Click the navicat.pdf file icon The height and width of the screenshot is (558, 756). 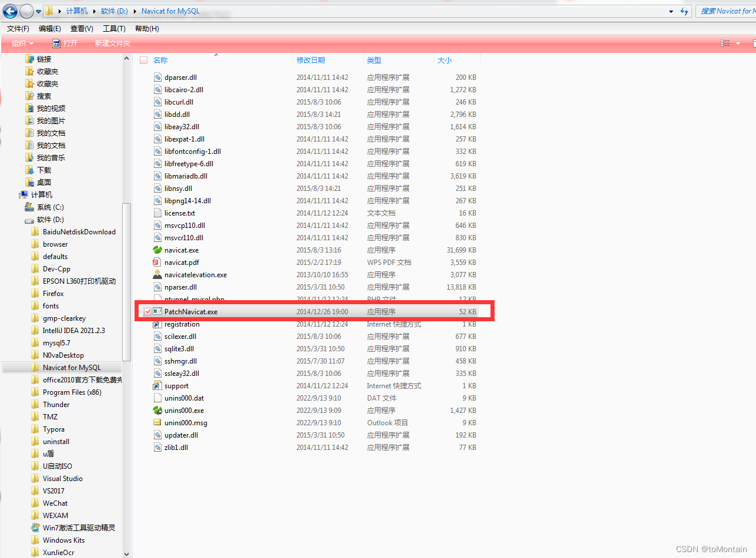[x=157, y=263]
